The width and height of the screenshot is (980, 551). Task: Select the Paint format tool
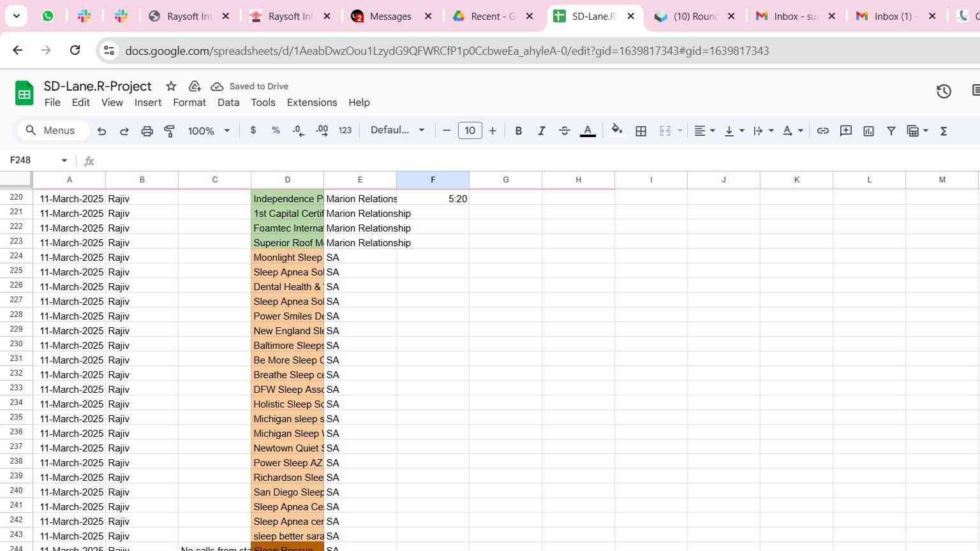[170, 131]
